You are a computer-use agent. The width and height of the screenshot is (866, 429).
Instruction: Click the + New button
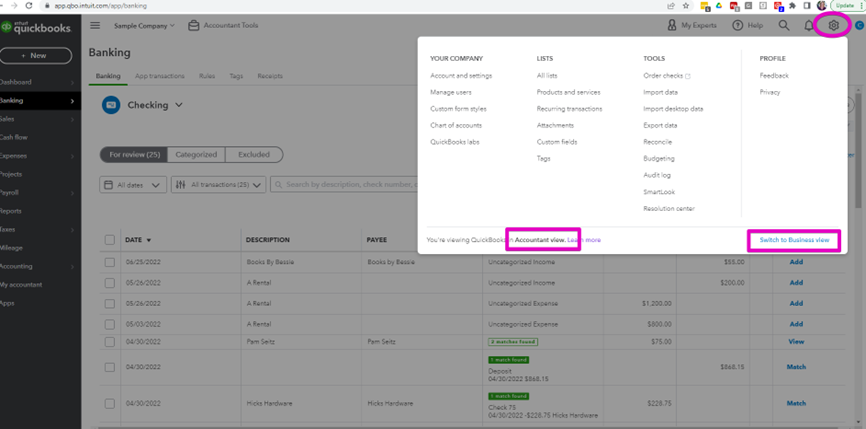click(36, 56)
